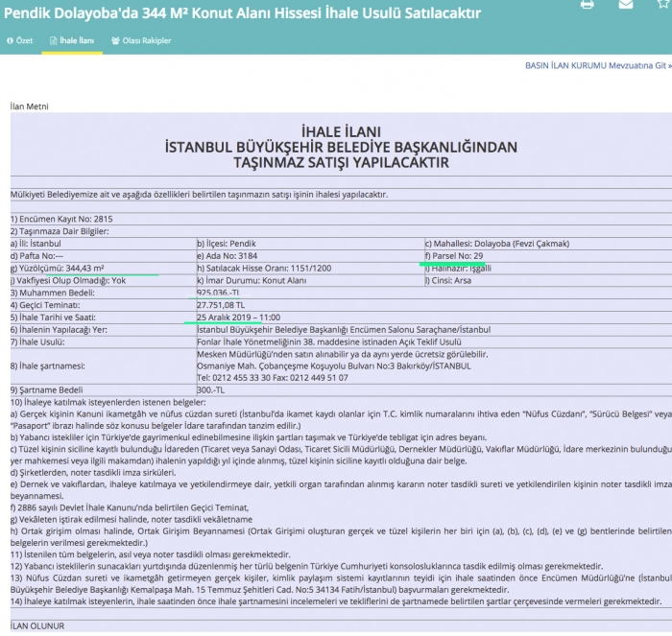Switch to the Olası Rakipler tab
Screen dimensions: 672x636
141,40
